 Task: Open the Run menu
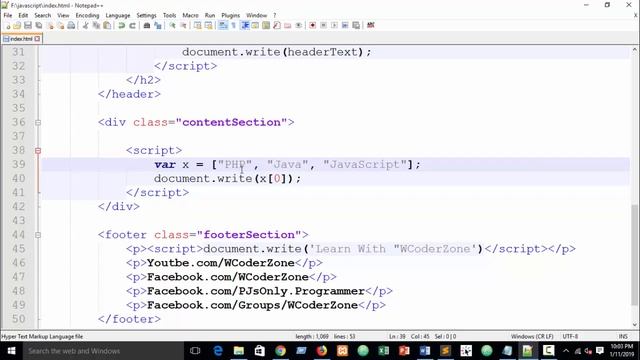[210, 15]
